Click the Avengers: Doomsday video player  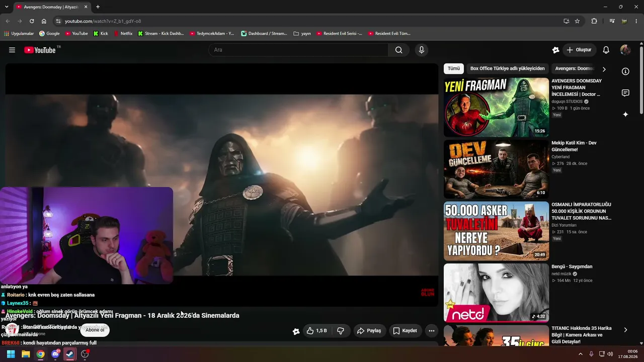point(221,185)
